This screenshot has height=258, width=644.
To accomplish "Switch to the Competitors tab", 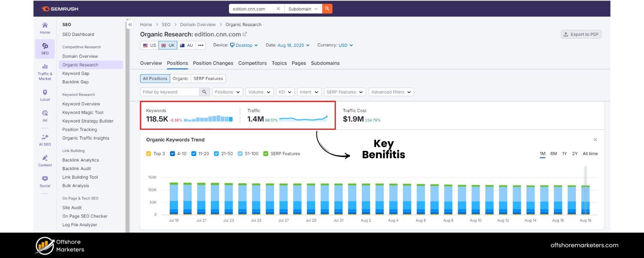I will (252, 63).
